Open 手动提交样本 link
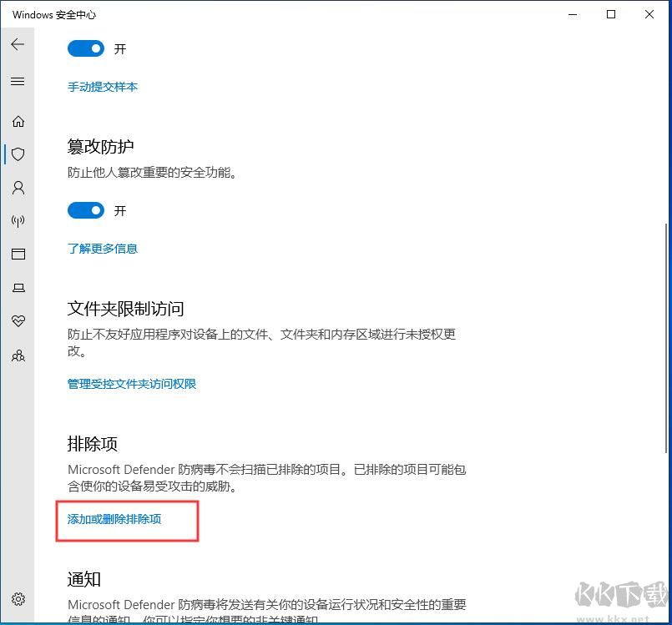Viewport: 672px width, 625px height. 103,86
